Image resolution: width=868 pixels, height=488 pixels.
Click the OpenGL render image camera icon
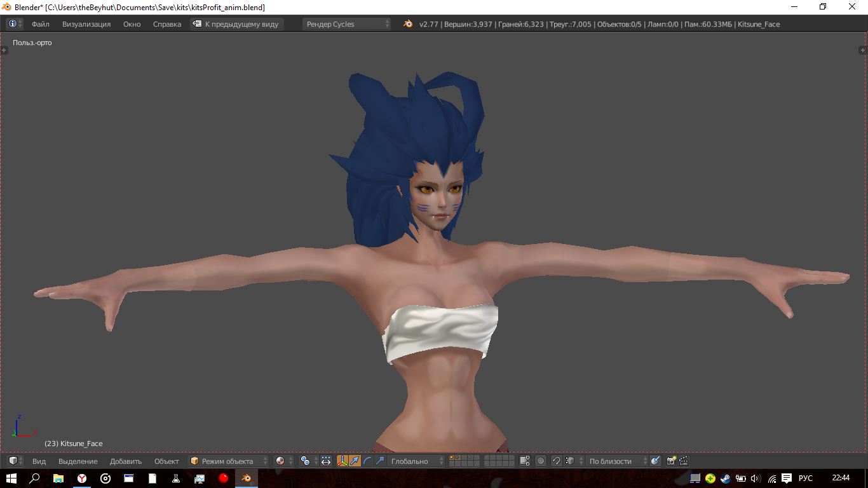click(671, 461)
